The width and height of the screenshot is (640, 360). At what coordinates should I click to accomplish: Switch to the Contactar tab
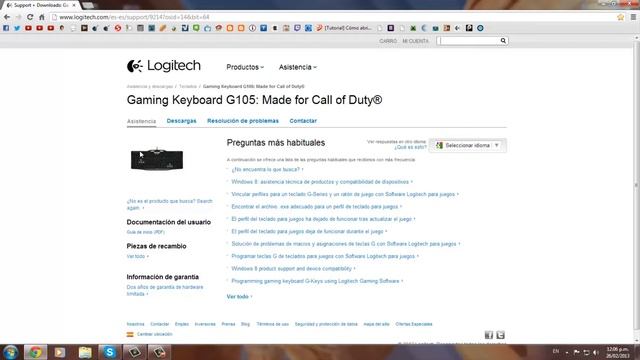(x=303, y=121)
